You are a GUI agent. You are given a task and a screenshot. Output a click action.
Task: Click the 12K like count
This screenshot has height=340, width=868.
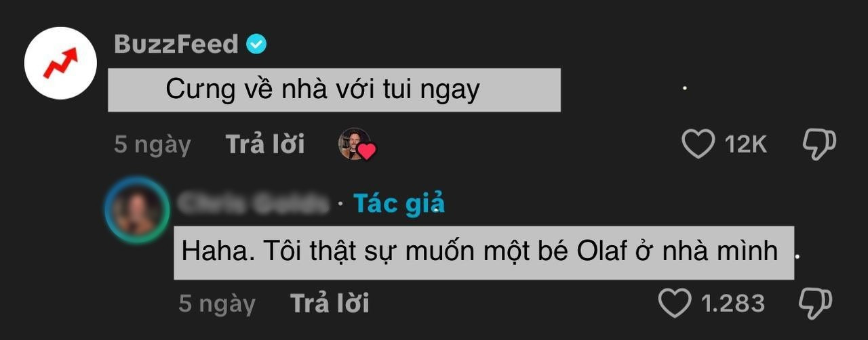745,144
